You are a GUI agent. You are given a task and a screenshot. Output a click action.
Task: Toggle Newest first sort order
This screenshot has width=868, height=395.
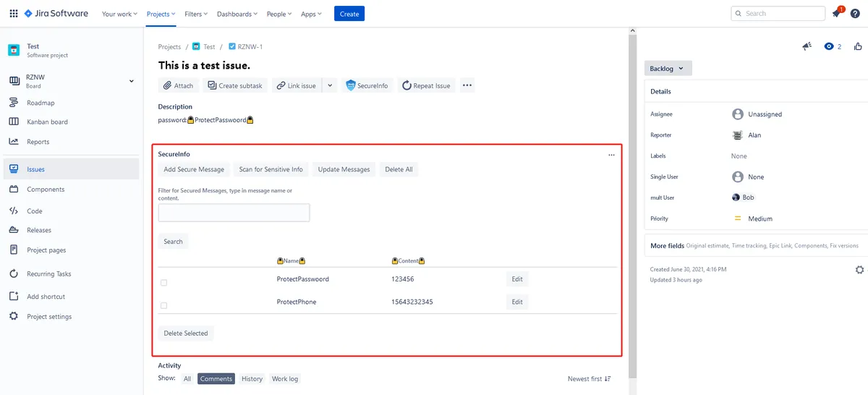tap(590, 379)
